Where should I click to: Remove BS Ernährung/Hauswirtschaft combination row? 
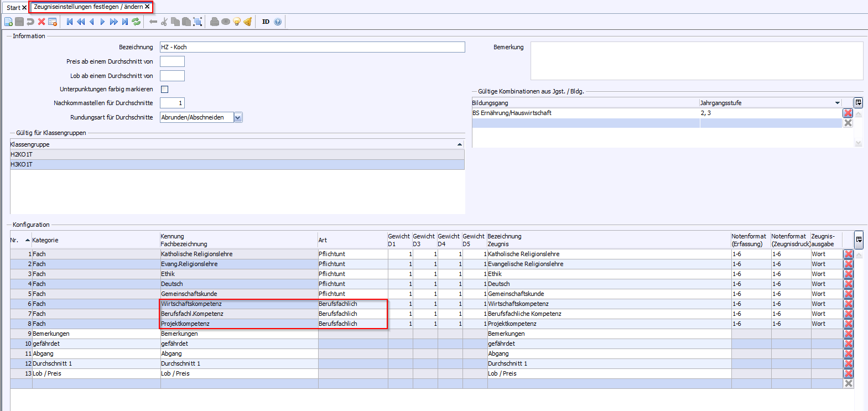tap(848, 113)
